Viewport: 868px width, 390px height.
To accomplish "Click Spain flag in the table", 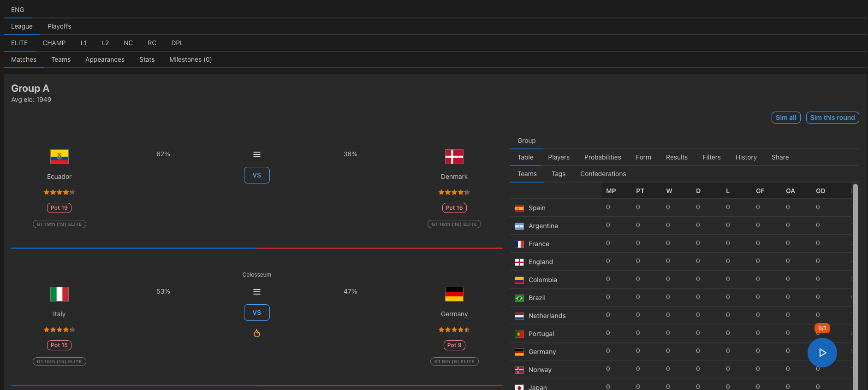I will 519,208.
